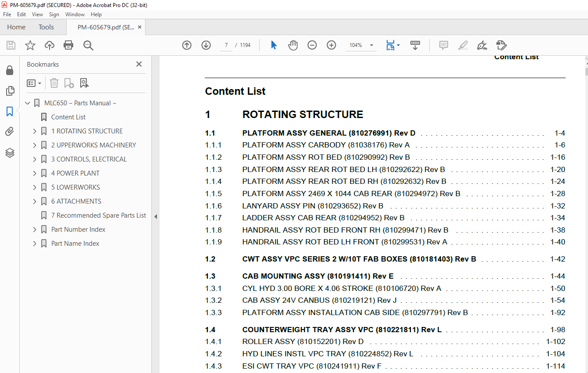The width and height of the screenshot is (588, 373).
Task: Select the Highlight text pen tool
Action: (x=463, y=45)
